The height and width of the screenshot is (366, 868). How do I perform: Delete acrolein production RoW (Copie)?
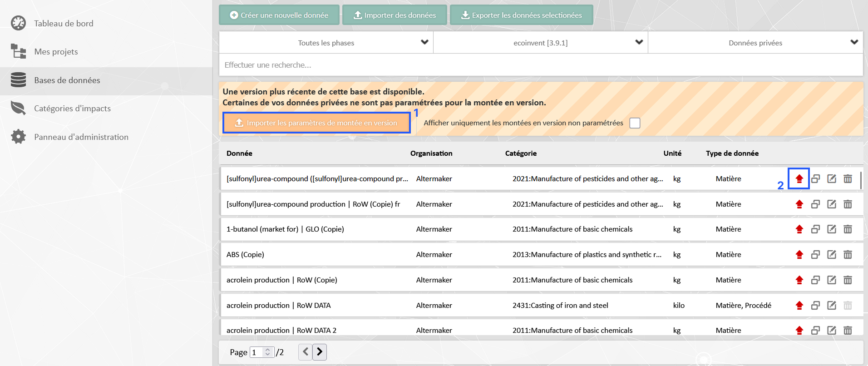[848, 280]
